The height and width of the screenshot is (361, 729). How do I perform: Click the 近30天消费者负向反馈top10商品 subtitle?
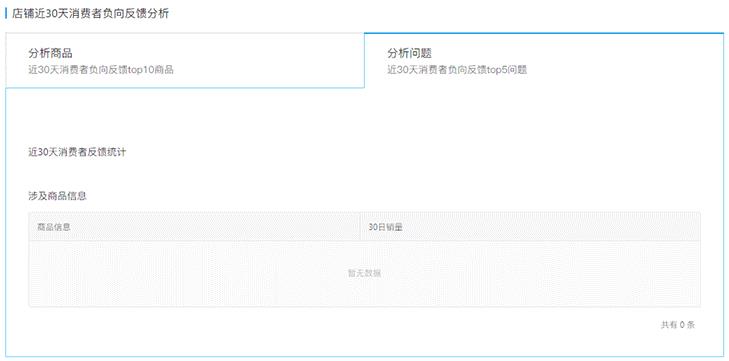coord(101,70)
